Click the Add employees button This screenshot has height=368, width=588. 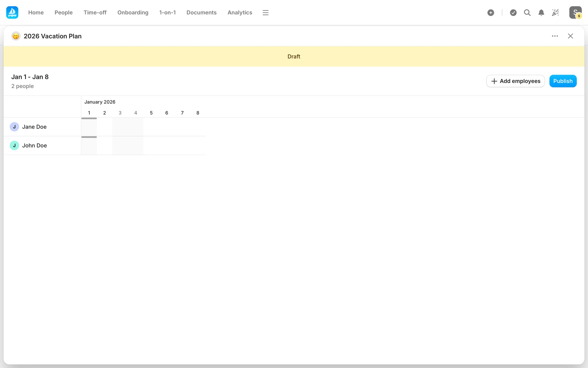pyautogui.click(x=515, y=81)
